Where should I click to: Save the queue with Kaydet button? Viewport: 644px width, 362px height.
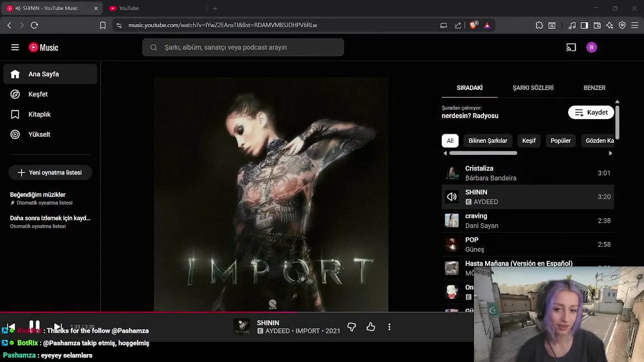(x=591, y=112)
